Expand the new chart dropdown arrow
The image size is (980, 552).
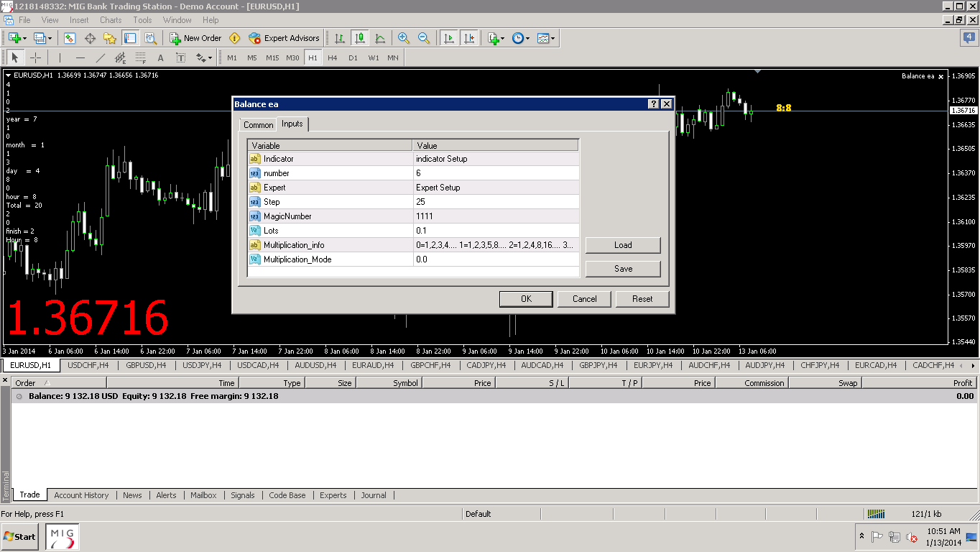click(x=24, y=38)
